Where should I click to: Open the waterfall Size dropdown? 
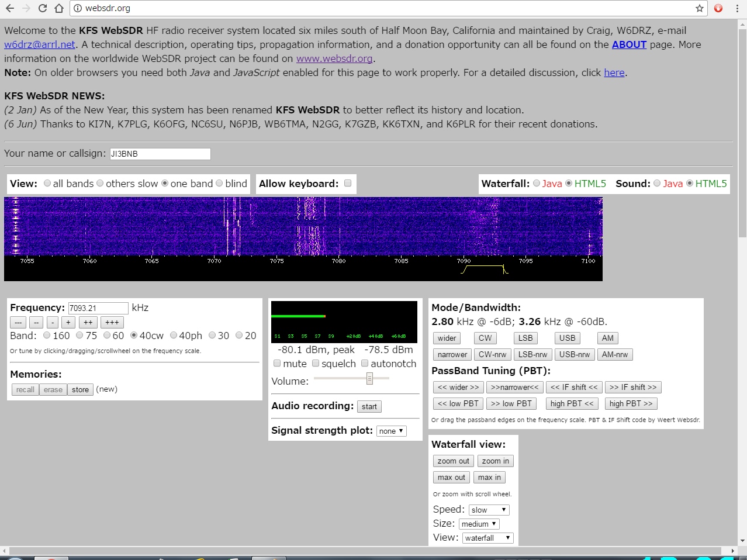479,524
